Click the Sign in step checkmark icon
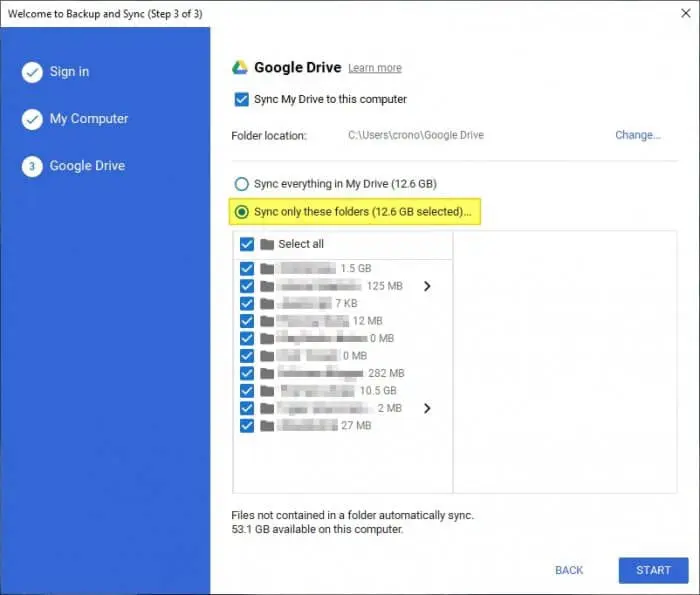 click(32, 72)
